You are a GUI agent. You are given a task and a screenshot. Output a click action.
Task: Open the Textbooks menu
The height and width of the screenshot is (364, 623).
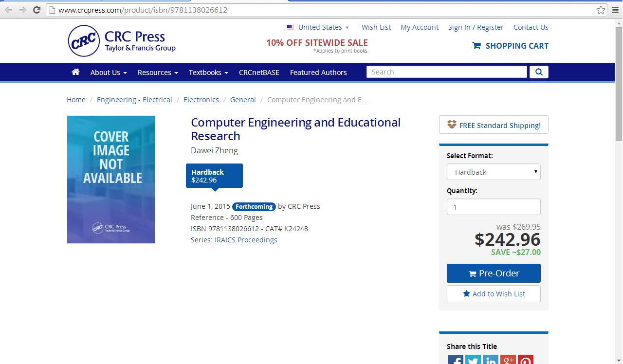coord(208,73)
